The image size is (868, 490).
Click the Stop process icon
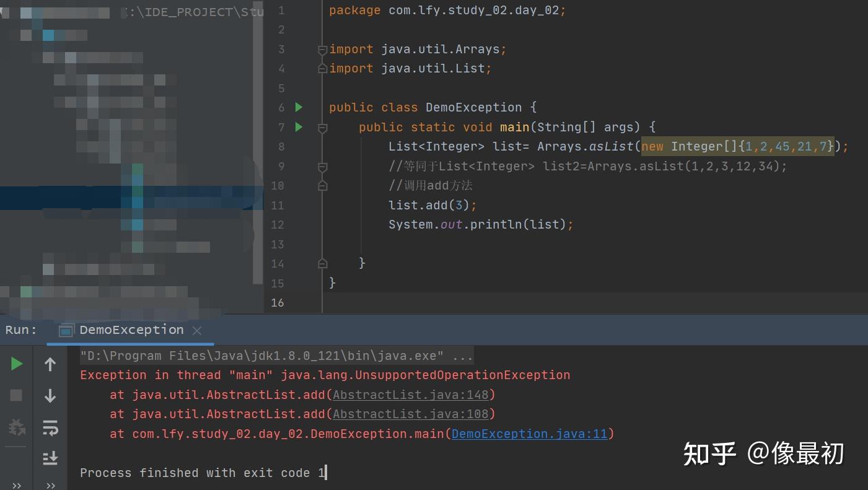15,395
